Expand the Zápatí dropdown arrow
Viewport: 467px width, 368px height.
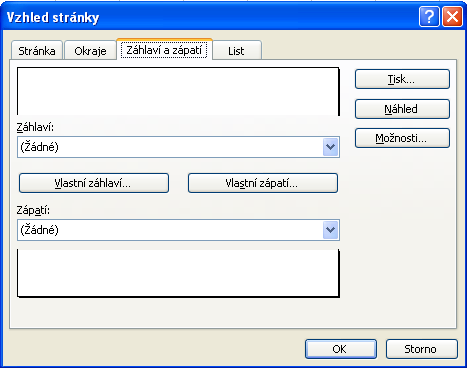click(330, 230)
